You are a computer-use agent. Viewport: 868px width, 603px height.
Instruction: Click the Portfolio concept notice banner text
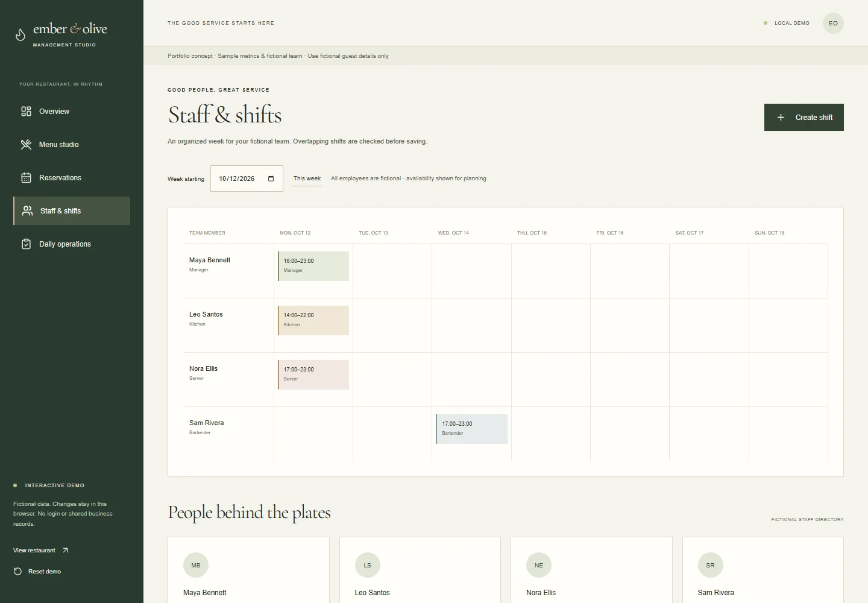coord(278,56)
